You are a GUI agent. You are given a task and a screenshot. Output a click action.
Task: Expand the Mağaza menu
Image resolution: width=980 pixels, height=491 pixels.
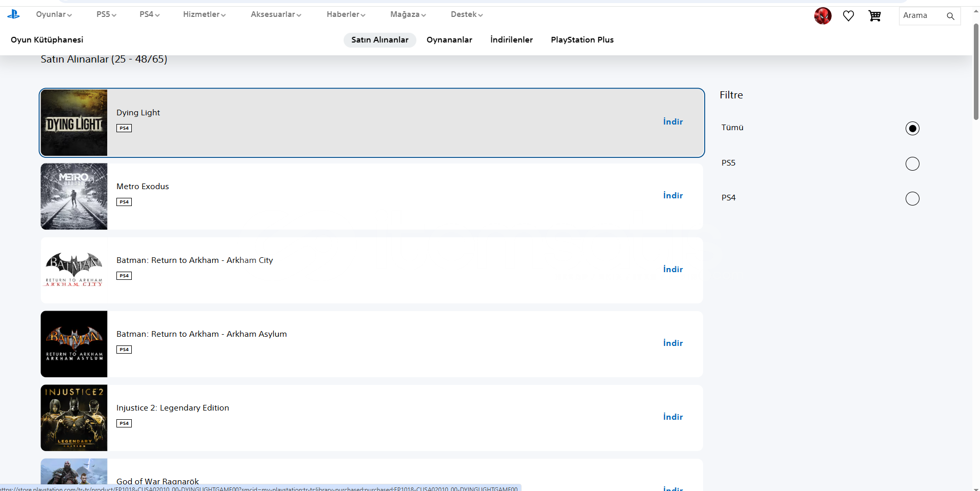pyautogui.click(x=408, y=14)
